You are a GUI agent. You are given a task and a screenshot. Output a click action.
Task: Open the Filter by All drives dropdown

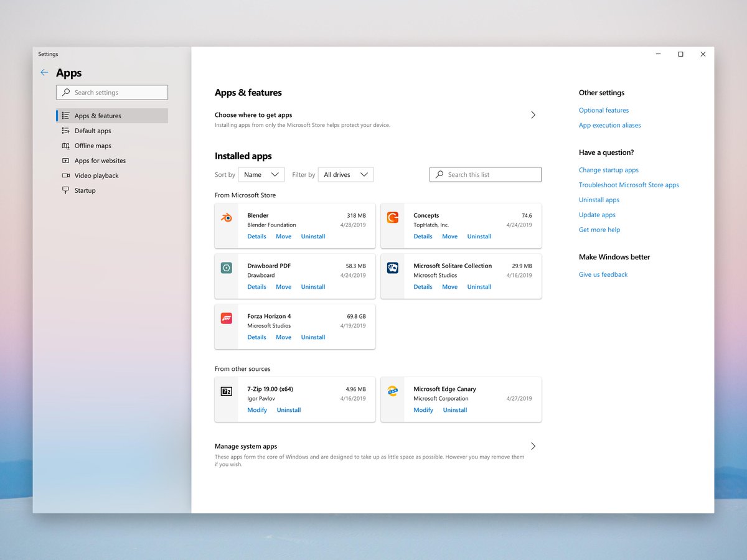coord(346,175)
